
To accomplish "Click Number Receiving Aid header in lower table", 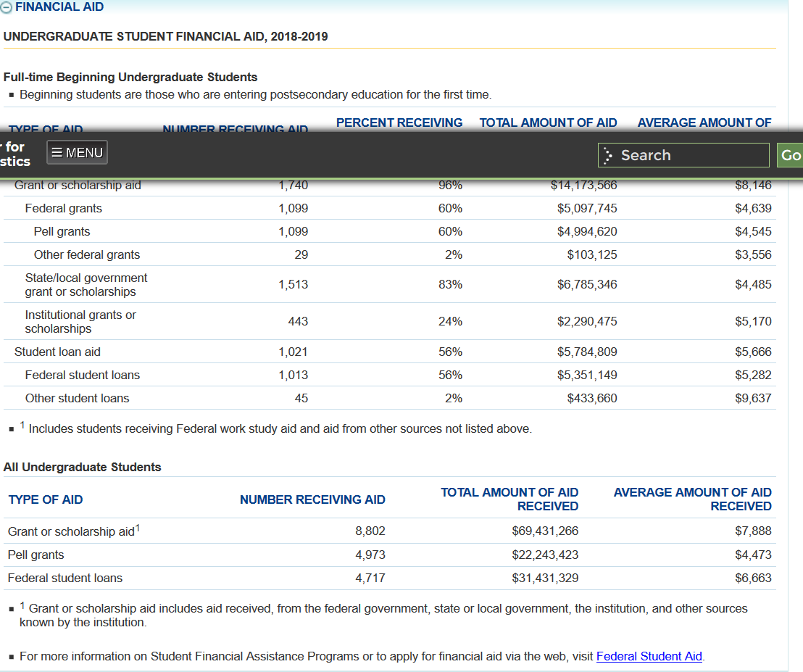I will (312, 499).
